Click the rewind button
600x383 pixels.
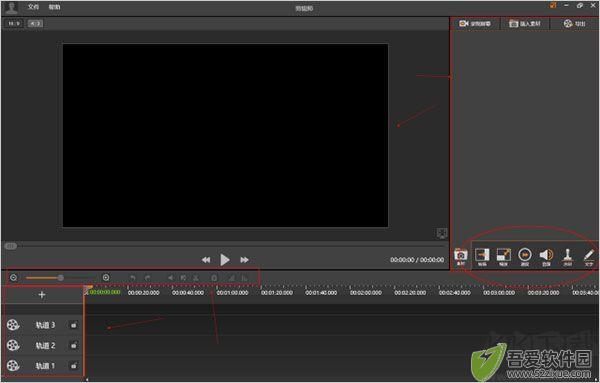(206, 260)
